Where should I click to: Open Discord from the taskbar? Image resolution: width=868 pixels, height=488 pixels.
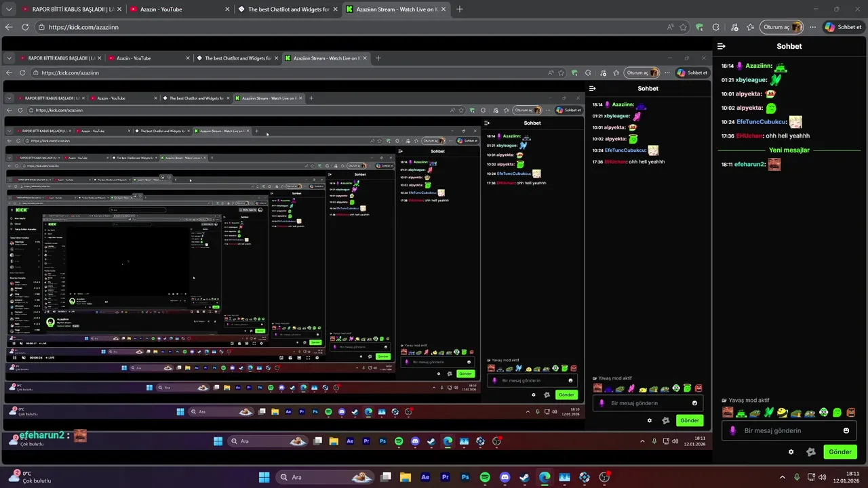pyautogui.click(x=505, y=477)
